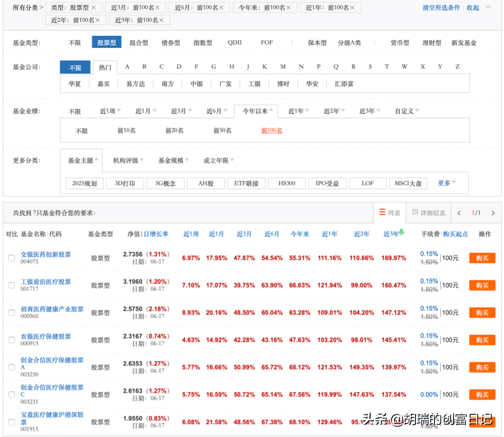Buy 农银医疗保健股票 with 购买 button

pyautogui.click(x=482, y=340)
